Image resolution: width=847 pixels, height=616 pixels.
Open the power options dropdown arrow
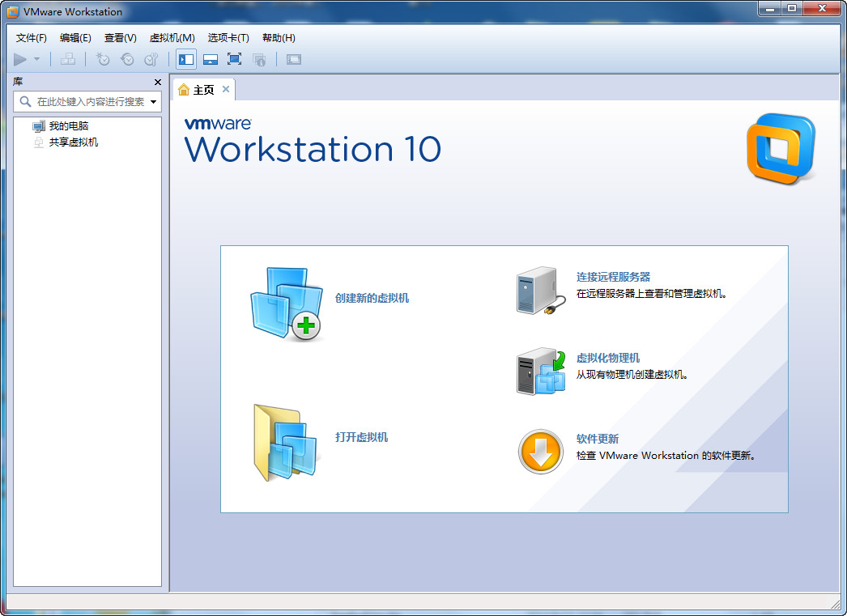tap(36, 59)
